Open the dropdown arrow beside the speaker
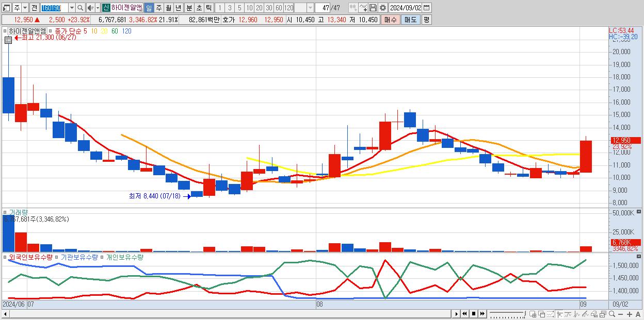The image size is (644, 320). [x=98, y=8]
